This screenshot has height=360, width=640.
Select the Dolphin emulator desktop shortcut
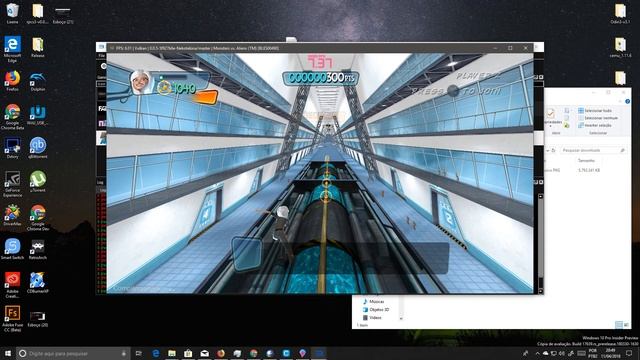(x=38, y=81)
